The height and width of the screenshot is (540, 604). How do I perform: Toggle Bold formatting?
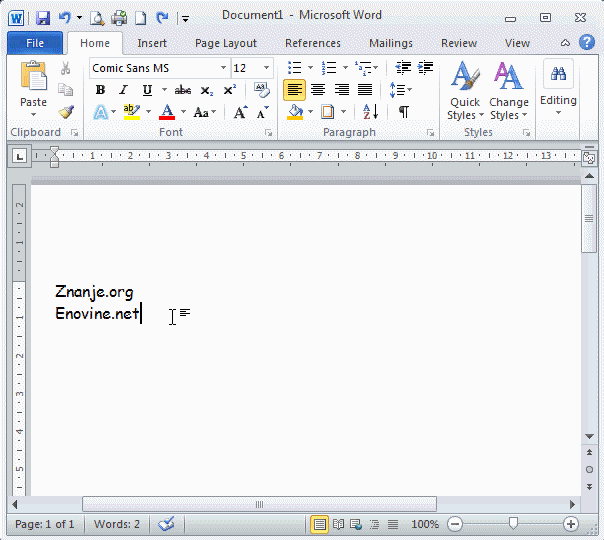100,90
